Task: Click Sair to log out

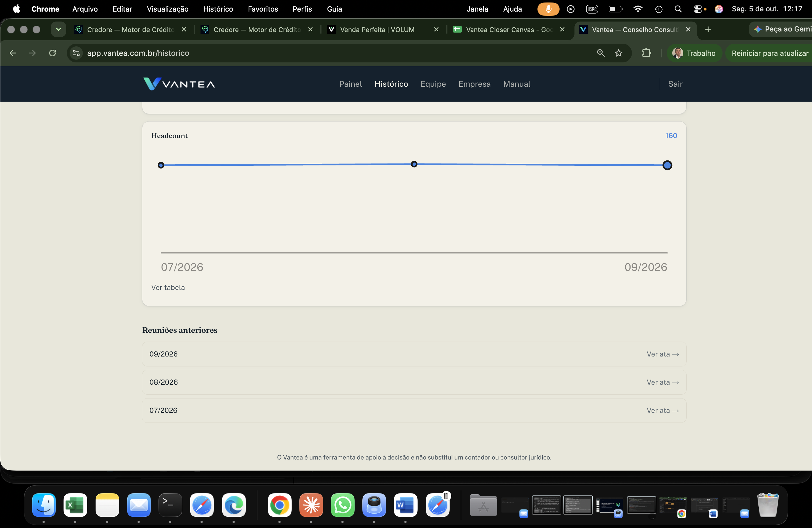Action: (675, 84)
